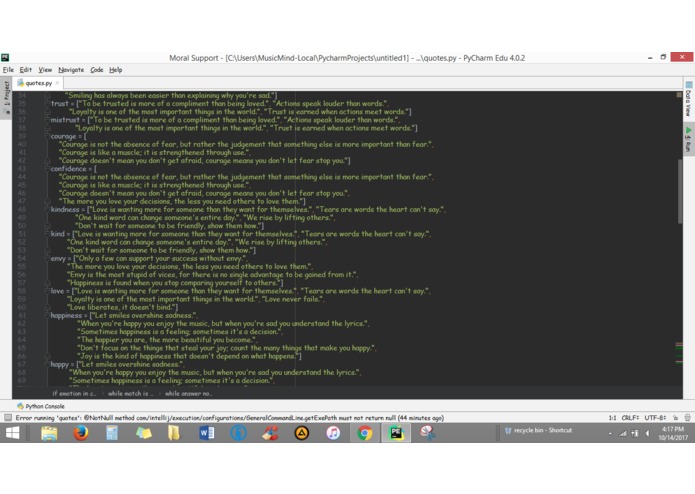Image resolution: width=695 pixels, height=494 pixels.
Task: Click the 4:17 PM taskbar clock
Action: pyautogui.click(x=672, y=433)
